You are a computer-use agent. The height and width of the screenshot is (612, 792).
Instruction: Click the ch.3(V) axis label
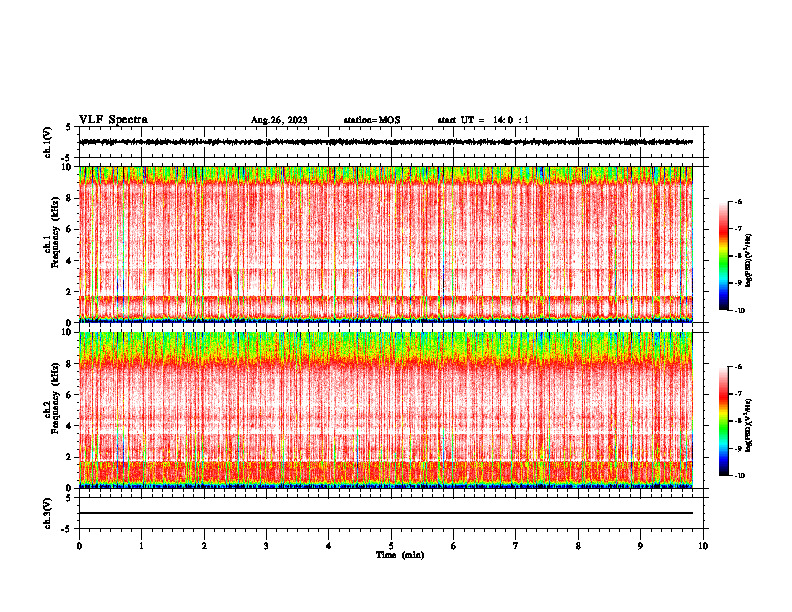click(48, 513)
